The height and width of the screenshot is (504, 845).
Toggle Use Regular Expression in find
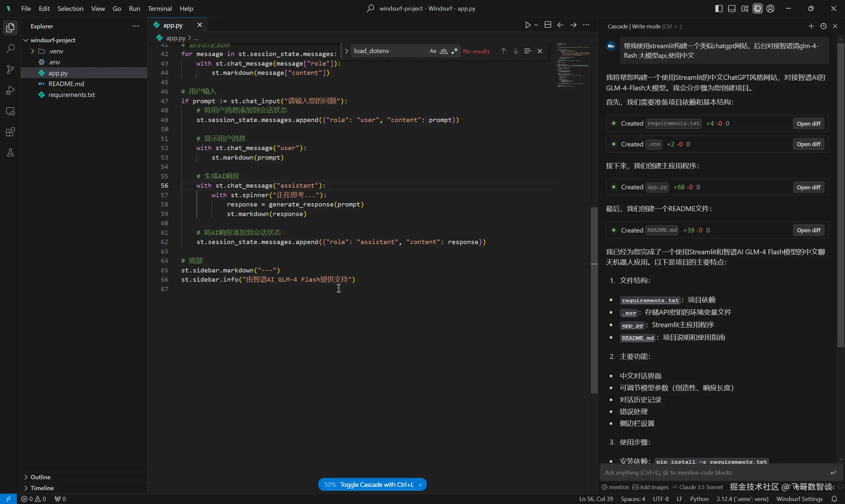point(454,51)
